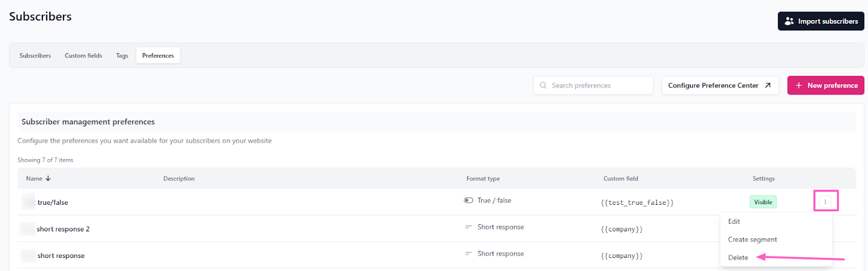This screenshot has height=271, width=868.
Task: Click short response format type icon
Action: tap(468, 254)
